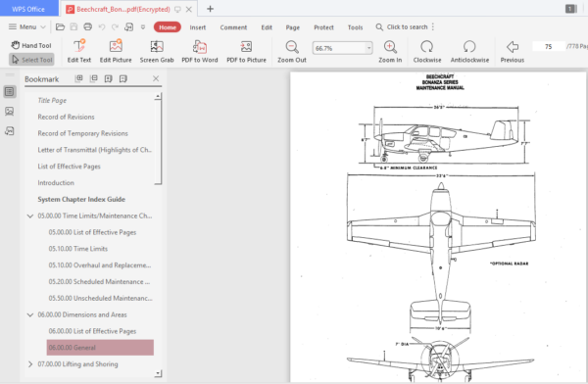Click the 'Click to search' box
The image size is (588, 384).
pos(402,27)
